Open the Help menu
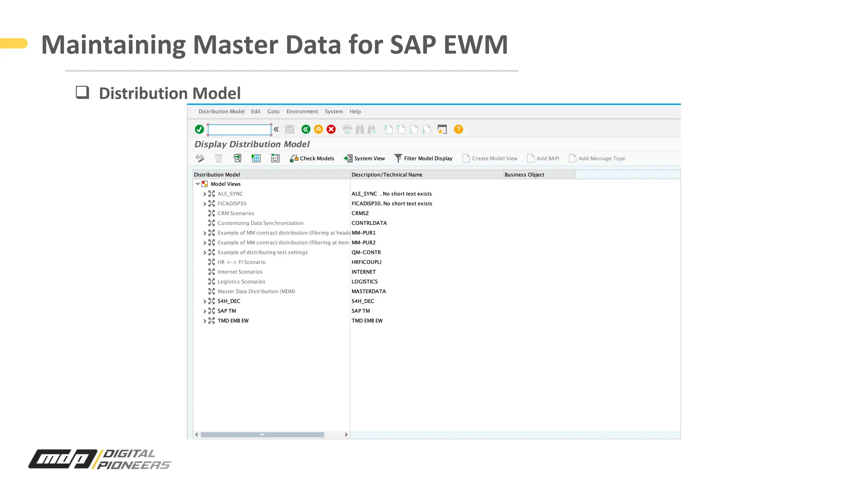Viewport: 868px width, 488px height. tap(355, 111)
